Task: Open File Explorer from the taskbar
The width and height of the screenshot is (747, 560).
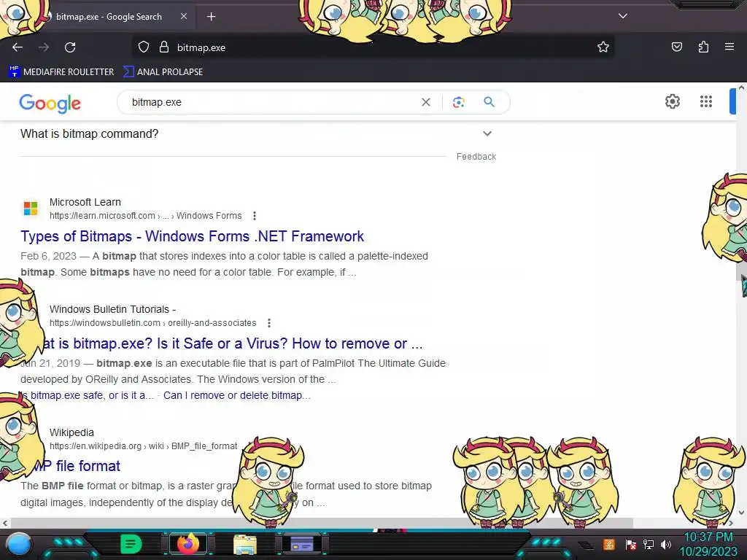Action: tap(245, 544)
